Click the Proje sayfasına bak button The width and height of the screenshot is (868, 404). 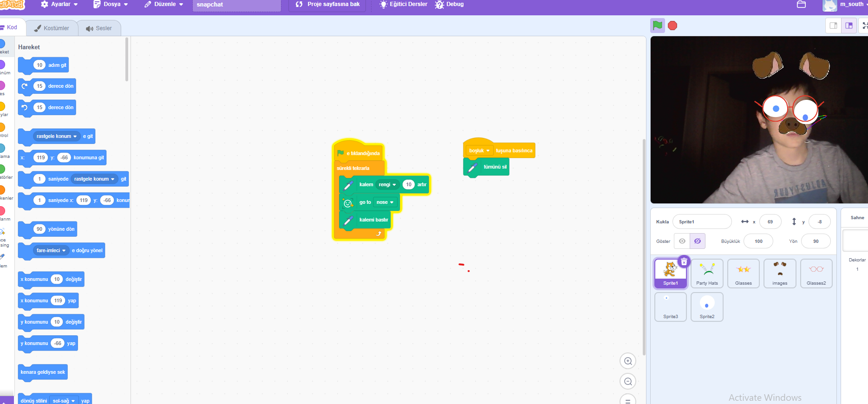pyautogui.click(x=327, y=4)
